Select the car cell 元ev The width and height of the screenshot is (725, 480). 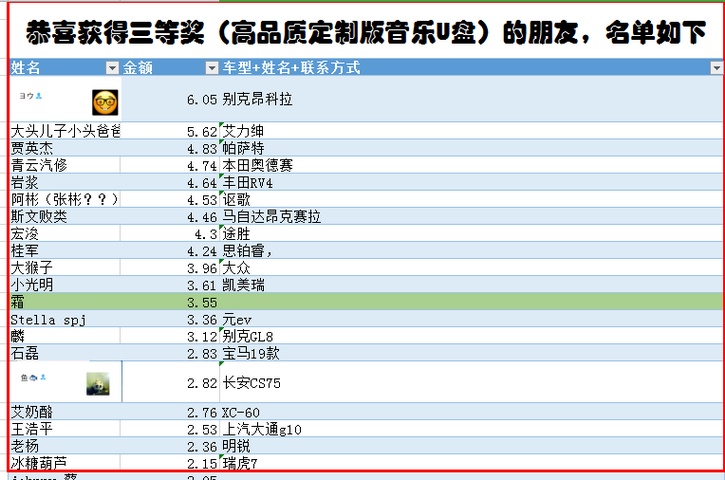click(x=472, y=319)
